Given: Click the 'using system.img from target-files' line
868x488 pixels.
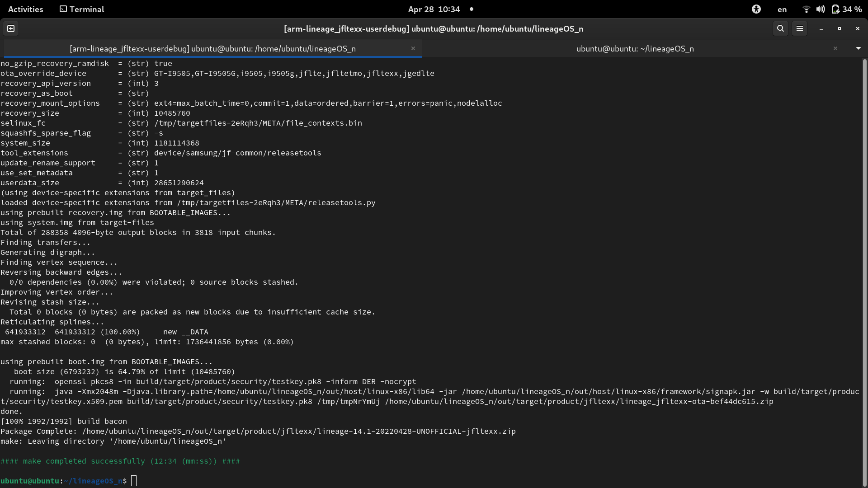Looking at the screenshot, I should pyautogui.click(x=77, y=222).
